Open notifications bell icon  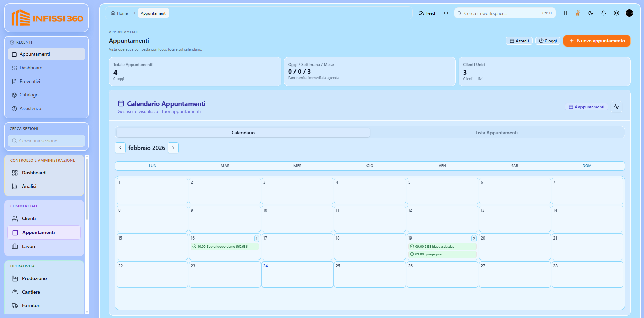pyautogui.click(x=604, y=13)
